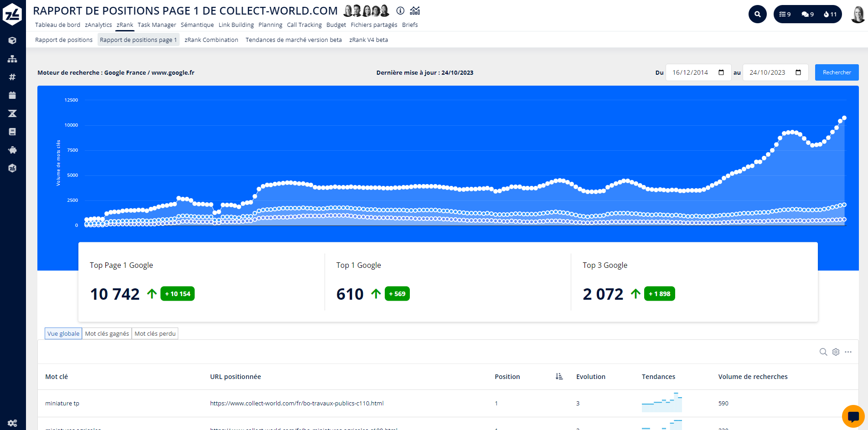Click Volume de recherches column header
Image resolution: width=868 pixels, height=430 pixels.
(x=753, y=376)
